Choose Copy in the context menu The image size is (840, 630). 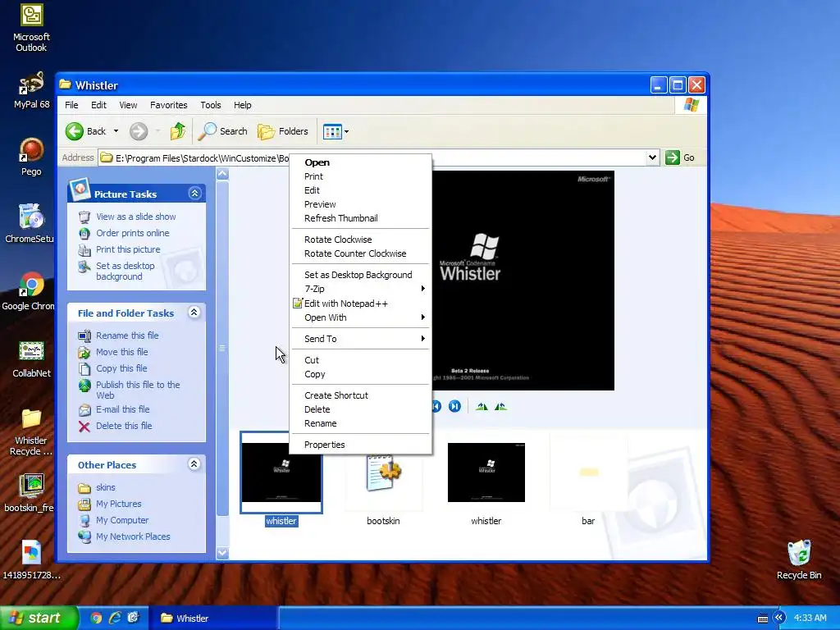(x=361, y=374)
